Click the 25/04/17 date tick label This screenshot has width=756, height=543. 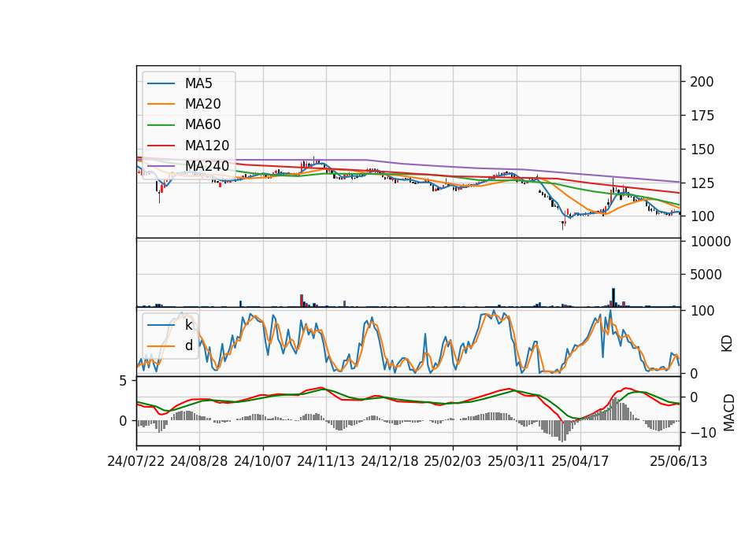(x=580, y=461)
